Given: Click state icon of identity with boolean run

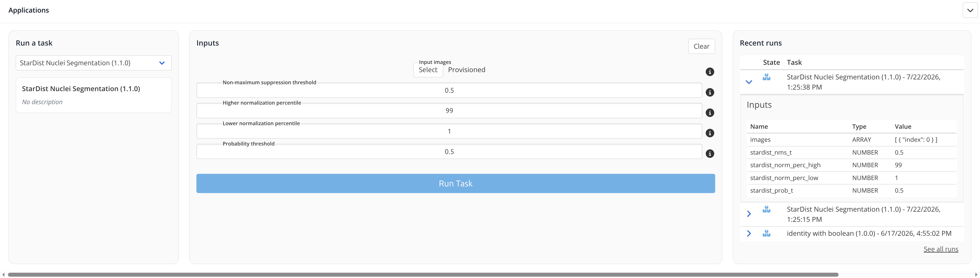Looking at the screenshot, I should point(767,234).
